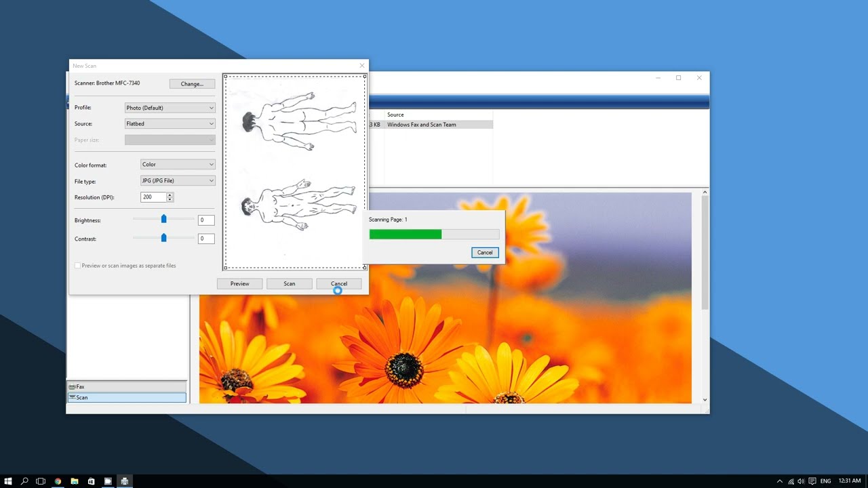Open Google Chrome from the taskbar

[x=58, y=481]
